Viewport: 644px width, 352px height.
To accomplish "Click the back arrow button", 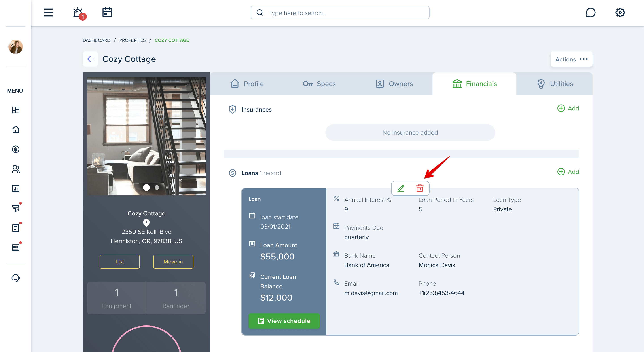I will [90, 59].
